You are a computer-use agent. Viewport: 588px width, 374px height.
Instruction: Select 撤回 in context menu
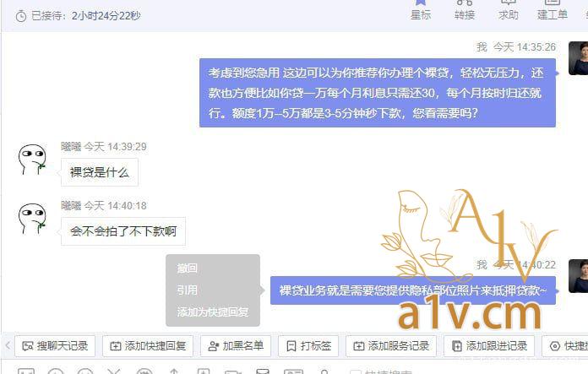pos(187,268)
